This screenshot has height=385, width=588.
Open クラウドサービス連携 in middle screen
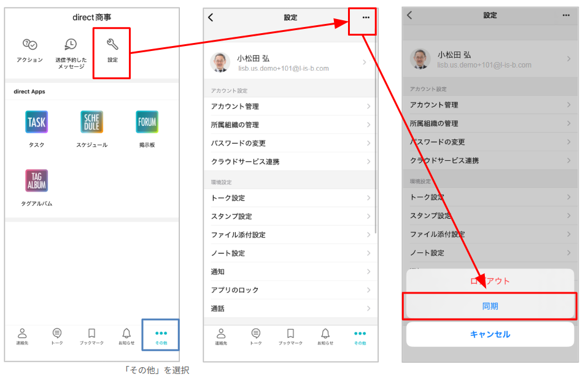[x=290, y=161]
